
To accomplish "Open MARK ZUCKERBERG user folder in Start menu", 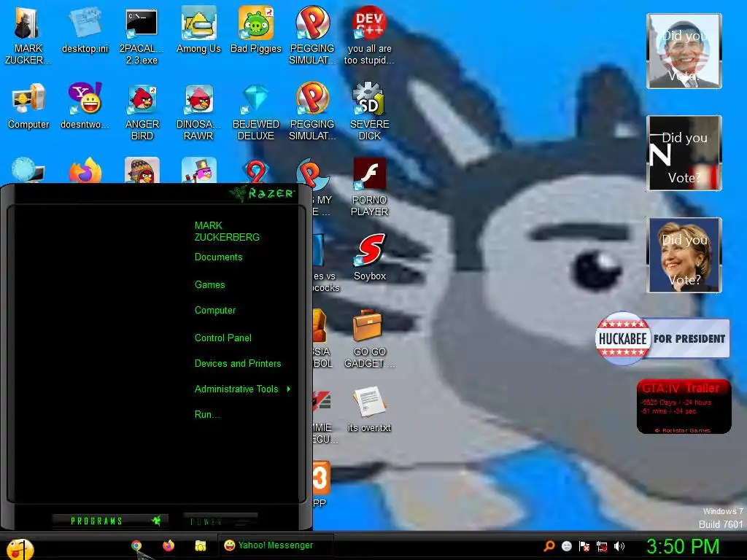I will (227, 231).
